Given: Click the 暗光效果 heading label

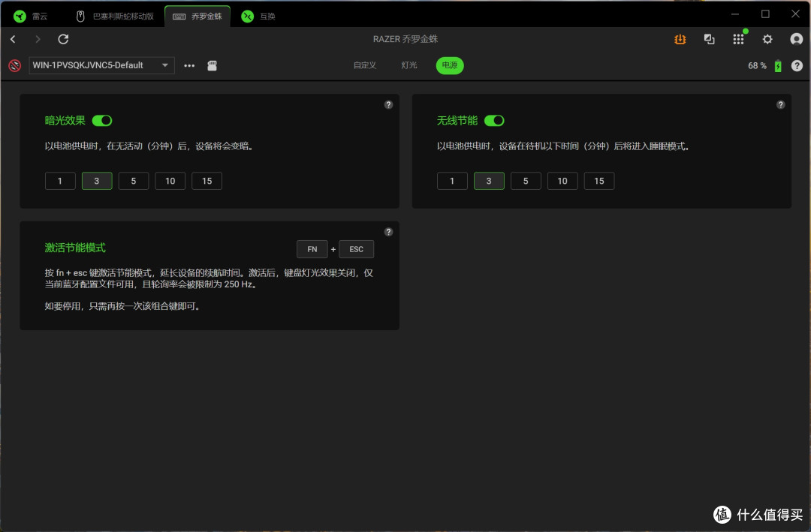Looking at the screenshot, I should [65, 121].
